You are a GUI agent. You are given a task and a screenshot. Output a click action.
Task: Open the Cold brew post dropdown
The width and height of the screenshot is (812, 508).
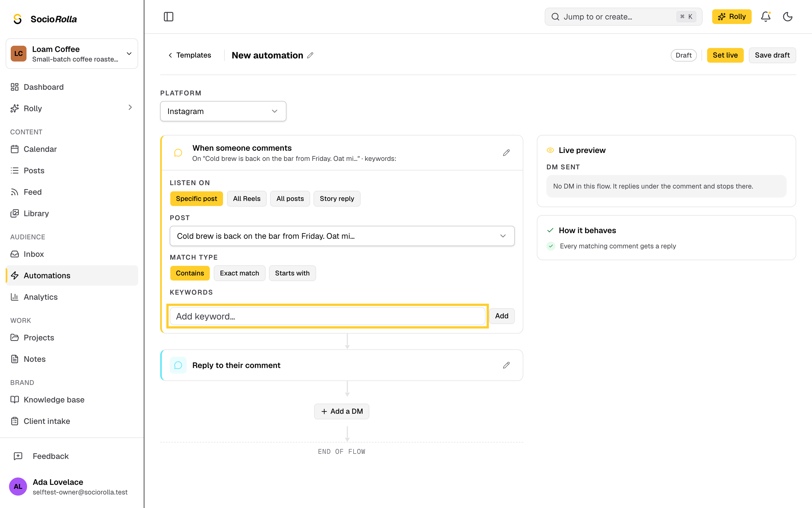pyautogui.click(x=342, y=236)
